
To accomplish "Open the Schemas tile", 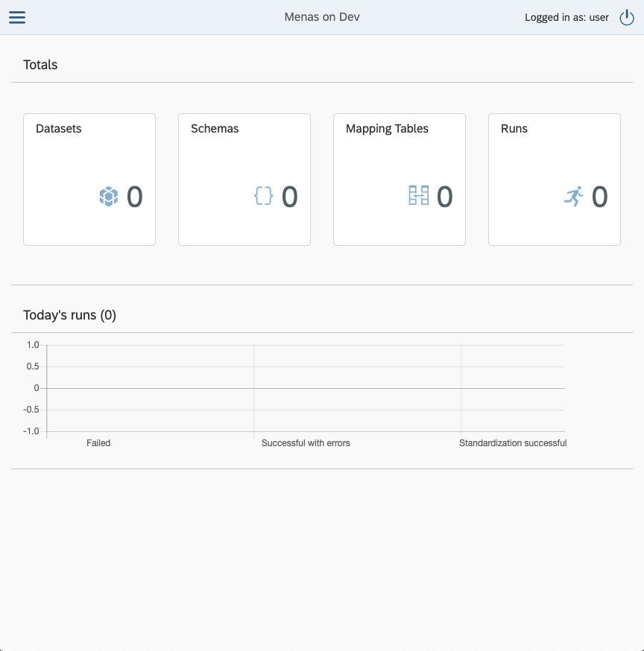I will tap(244, 180).
